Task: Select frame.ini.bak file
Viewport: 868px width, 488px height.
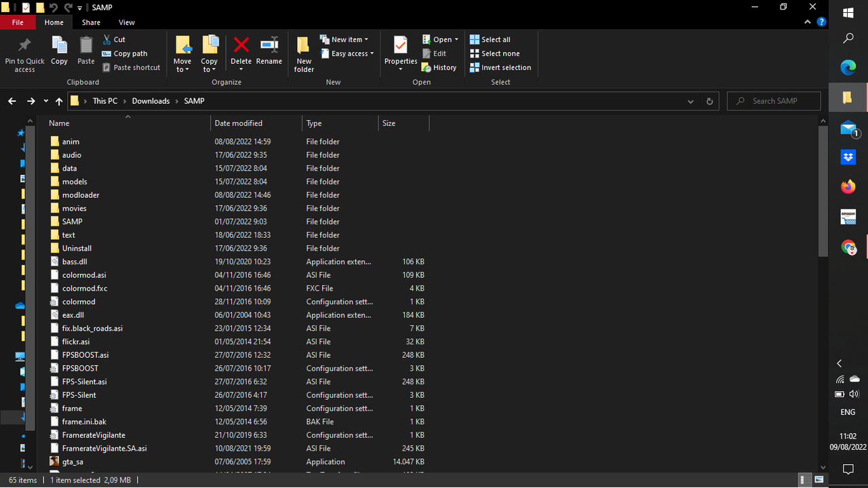Action: click(84, 422)
